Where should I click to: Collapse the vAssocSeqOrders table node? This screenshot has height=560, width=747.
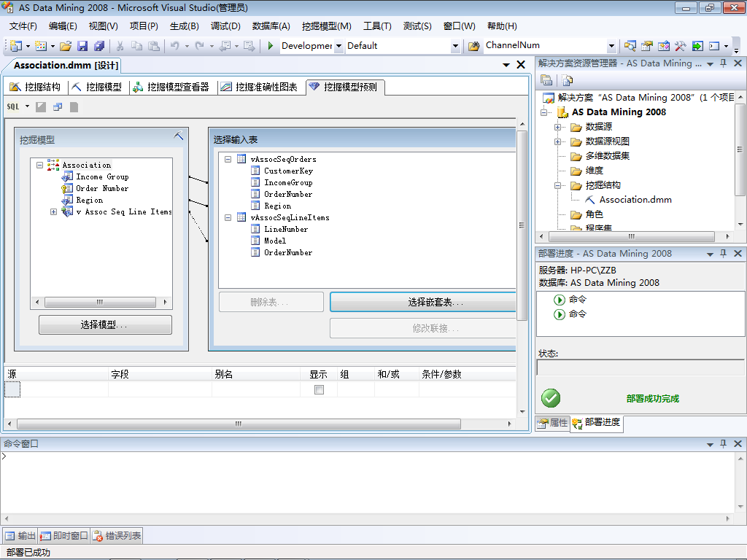(x=228, y=159)
